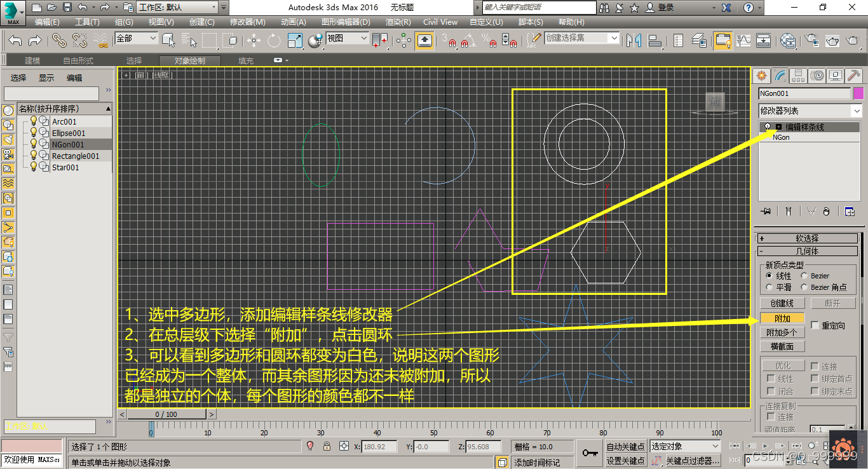Open the 修改器(M) menu
868x469 pixels.
pos(248,22)
